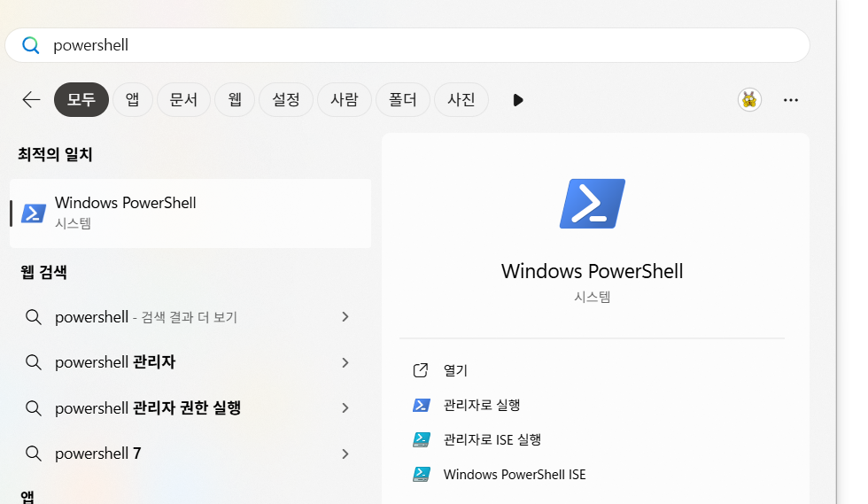This screenshot has height=504, width=868.
Task: Switch to the 문서 filter tab
Action: click(184, 100)
